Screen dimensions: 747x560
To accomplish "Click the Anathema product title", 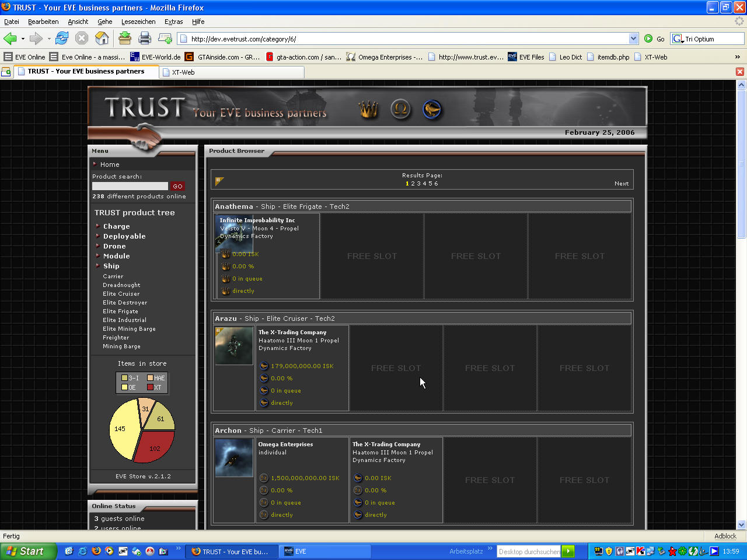I will (x=234, y=206).
